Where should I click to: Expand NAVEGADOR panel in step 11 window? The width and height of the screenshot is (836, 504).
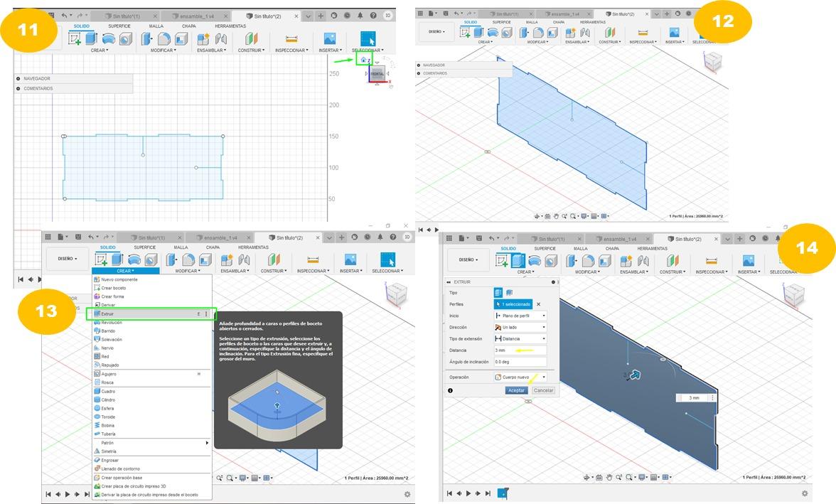click(x=18, y=78)
